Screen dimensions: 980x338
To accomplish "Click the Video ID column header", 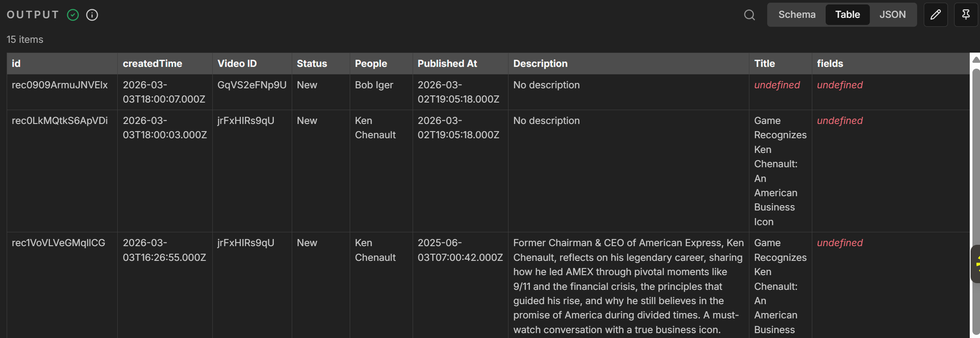I will (237, 64).
